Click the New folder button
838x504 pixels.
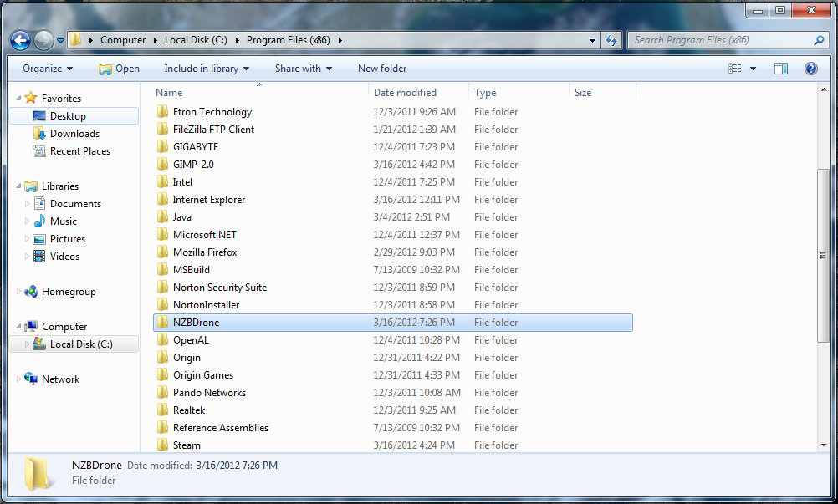point(382,69)
